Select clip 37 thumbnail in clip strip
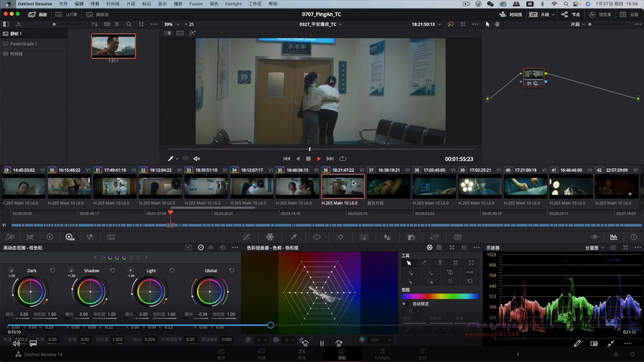 388,186
